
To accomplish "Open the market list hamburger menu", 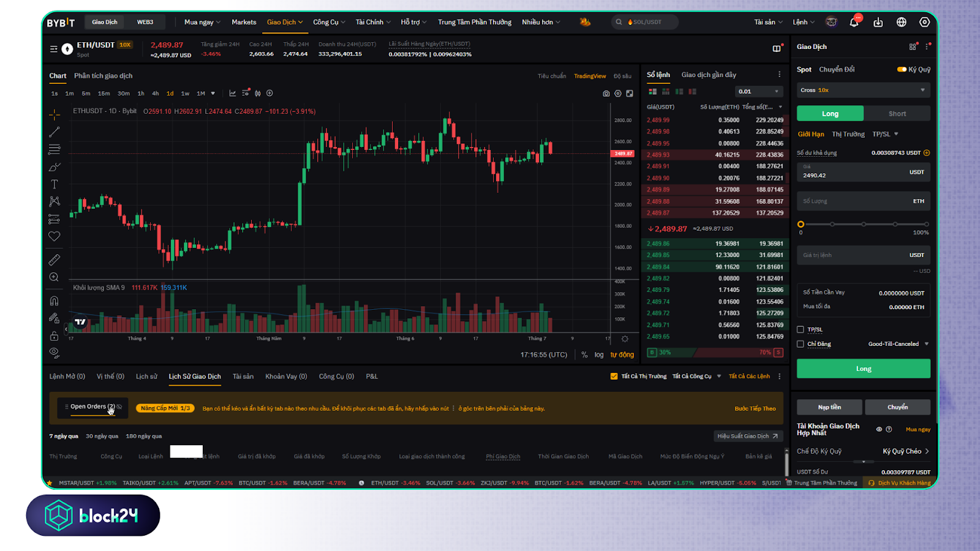I will click(54, 49).
